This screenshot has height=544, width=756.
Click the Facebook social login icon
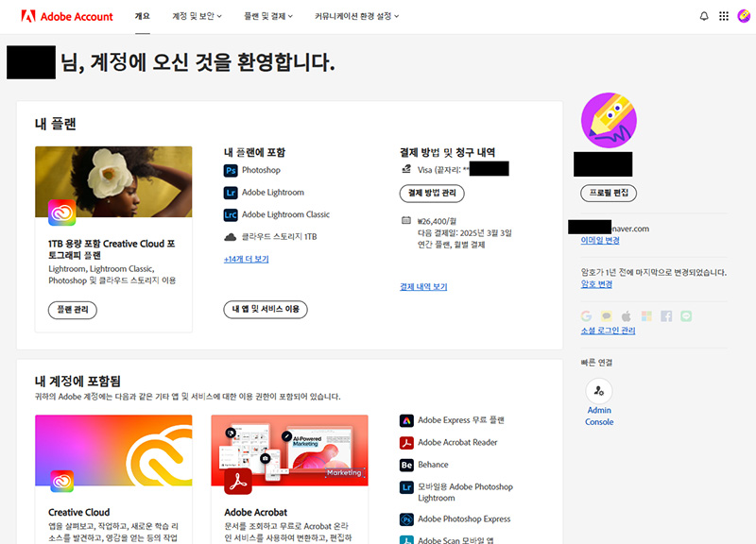(666, 316)
